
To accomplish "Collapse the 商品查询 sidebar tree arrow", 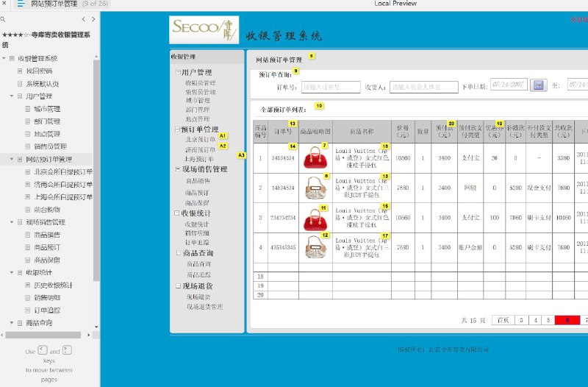I will (x=12, y=323).
